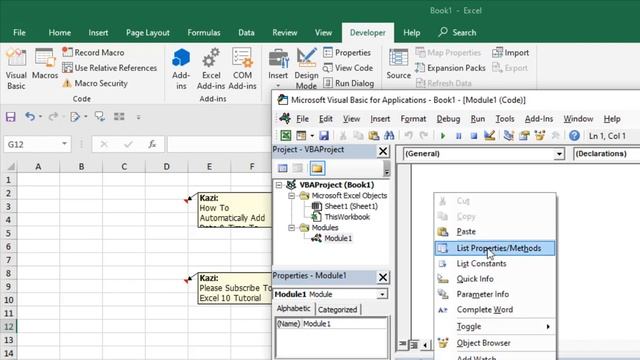This screenshot has width=640, height=360.
Task: Open the Insert controls dropdown
Action: click(278, 69)
